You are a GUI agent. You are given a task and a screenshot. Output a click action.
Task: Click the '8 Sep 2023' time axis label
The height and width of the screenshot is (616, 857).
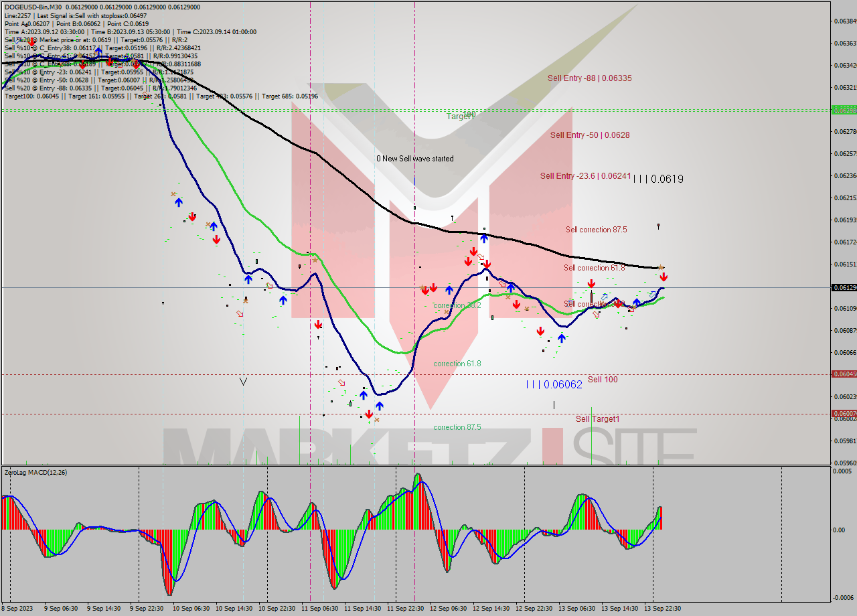pos(17,609)
